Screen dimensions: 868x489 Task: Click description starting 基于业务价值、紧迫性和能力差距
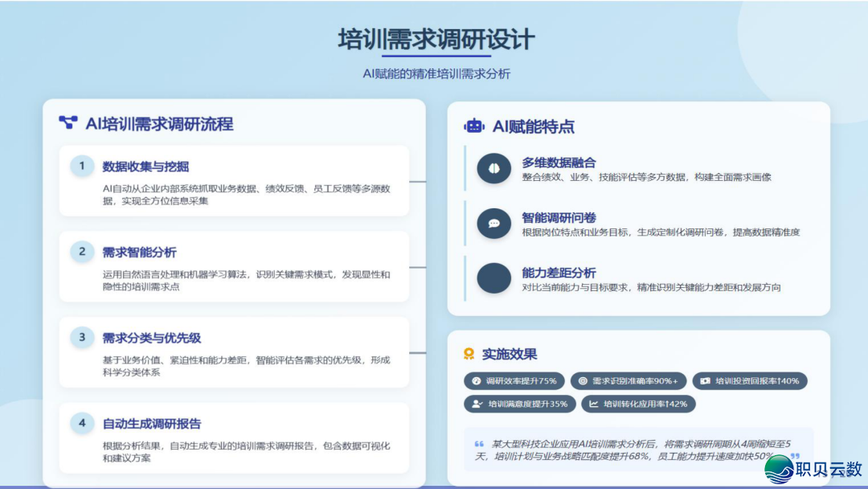247,367
